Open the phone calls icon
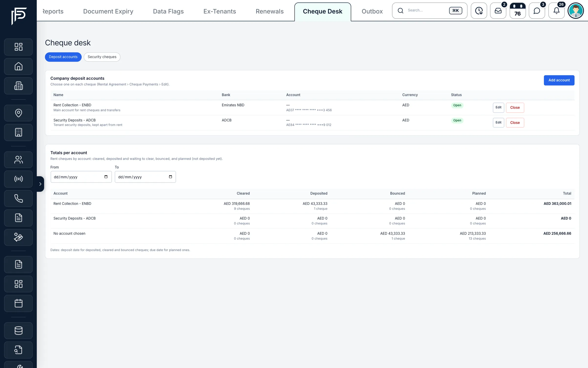588x368 pixels. 18,198
